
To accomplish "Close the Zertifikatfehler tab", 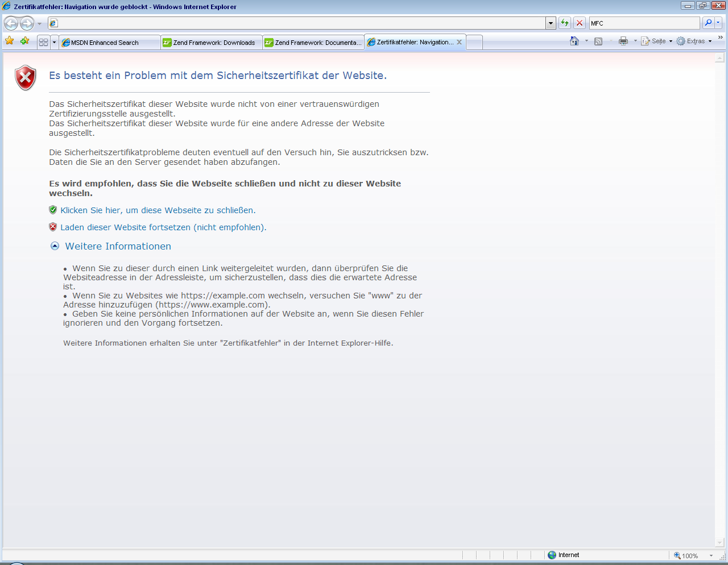I will 459,42.
